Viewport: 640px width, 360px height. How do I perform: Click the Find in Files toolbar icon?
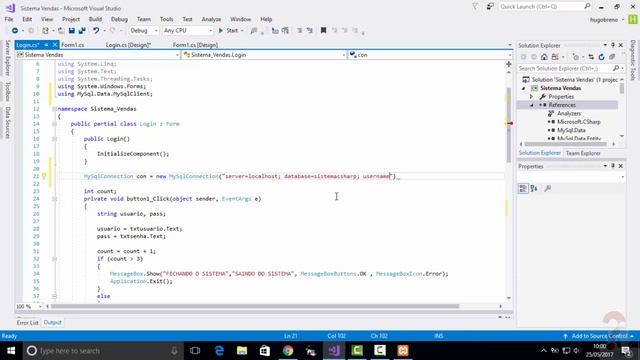coord(254,31)
